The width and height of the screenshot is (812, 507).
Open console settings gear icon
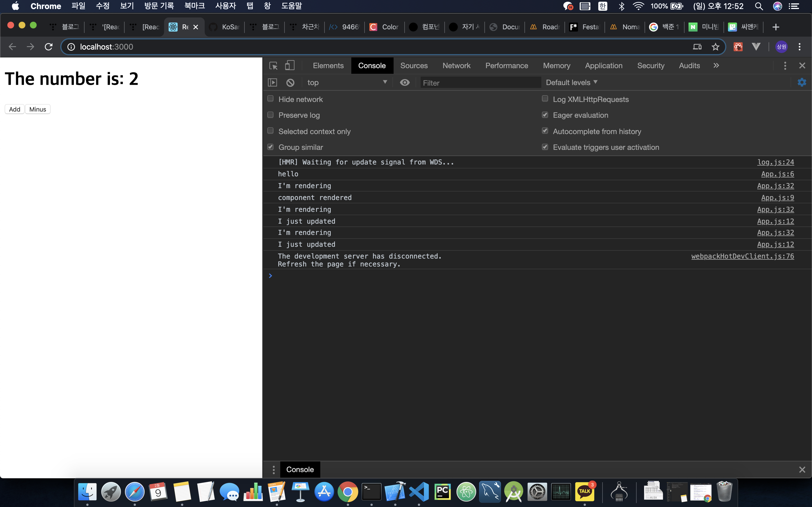802,83
